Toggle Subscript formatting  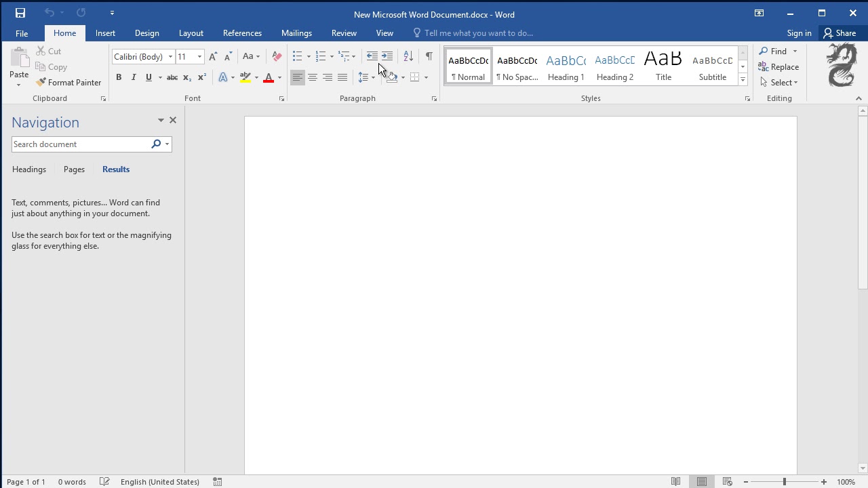tap(187, 77)
